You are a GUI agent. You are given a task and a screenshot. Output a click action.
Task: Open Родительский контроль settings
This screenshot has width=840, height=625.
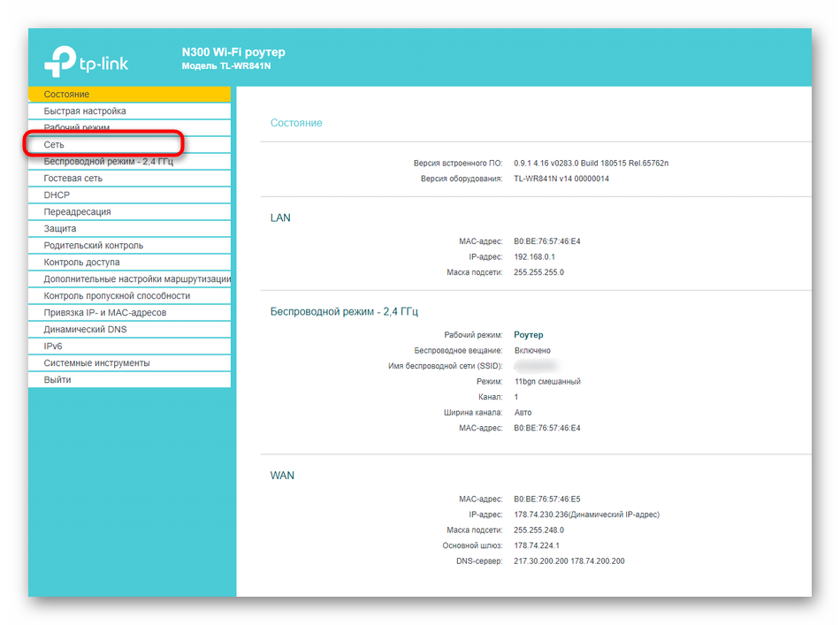(94, 246)
